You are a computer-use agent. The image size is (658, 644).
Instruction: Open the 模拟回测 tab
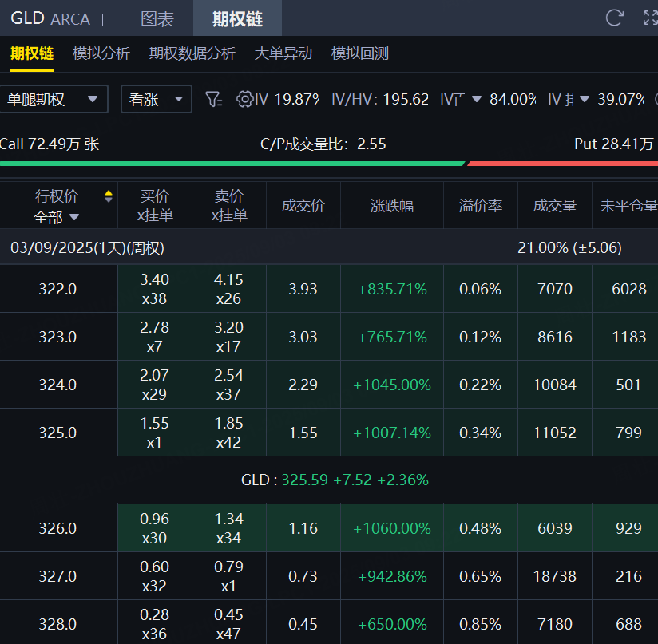pyautogui.click(x=359, y=53)
